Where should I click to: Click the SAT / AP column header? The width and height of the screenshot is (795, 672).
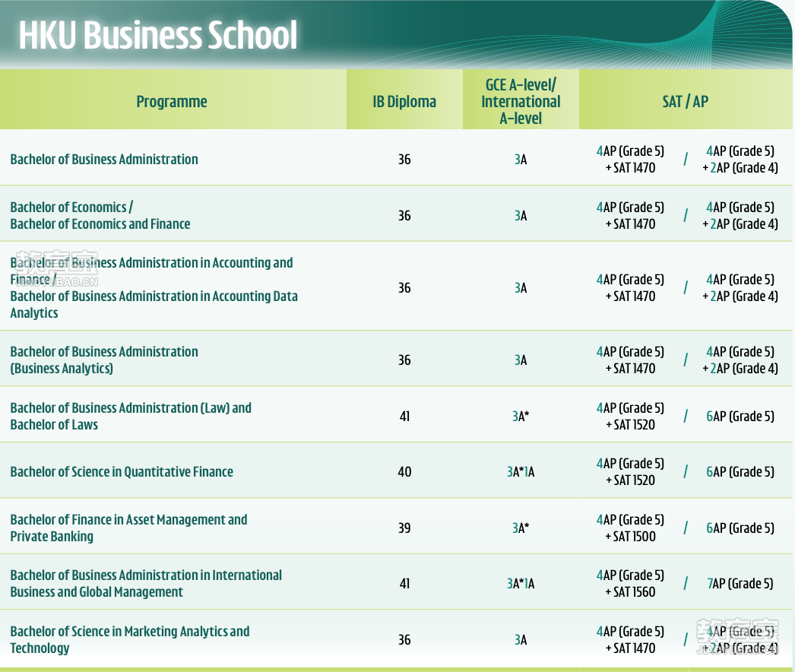pos(685,101)
